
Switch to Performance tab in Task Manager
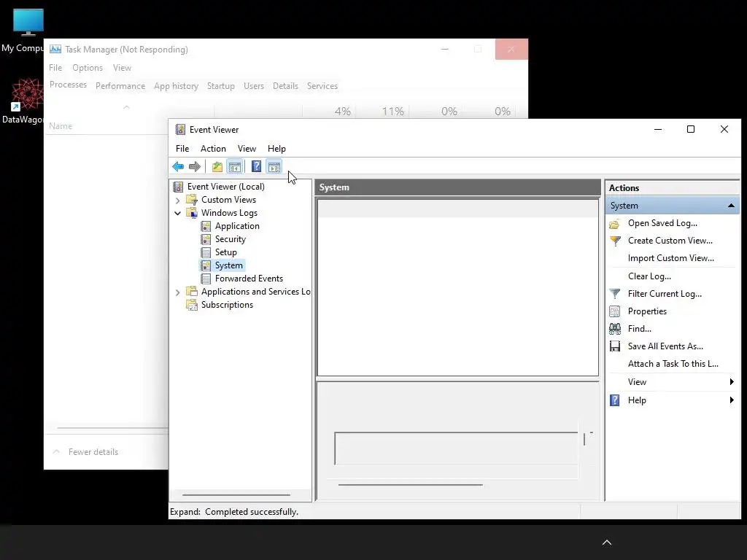click(x=120, y=86)
